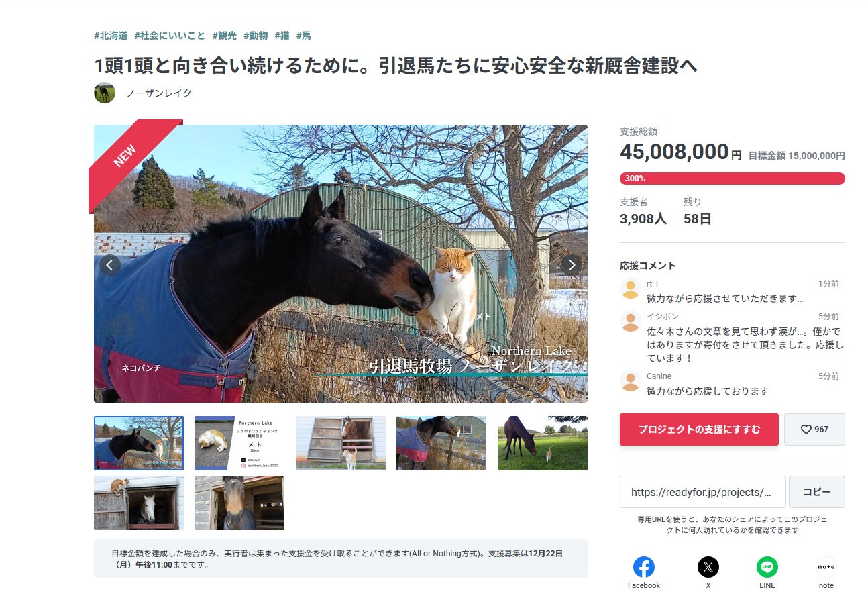Select sleeping cat メト thumbnail

pyautogui.click(x=239, y=443)
